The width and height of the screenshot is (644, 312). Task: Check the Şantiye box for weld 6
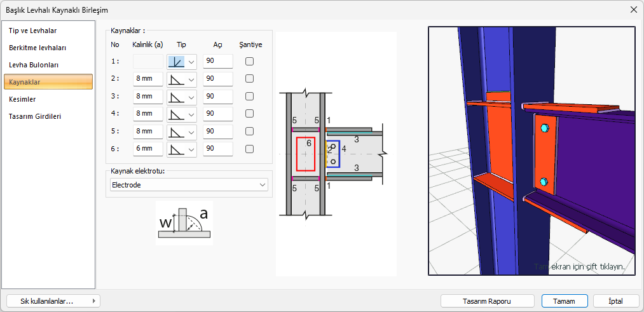point(250,149)
